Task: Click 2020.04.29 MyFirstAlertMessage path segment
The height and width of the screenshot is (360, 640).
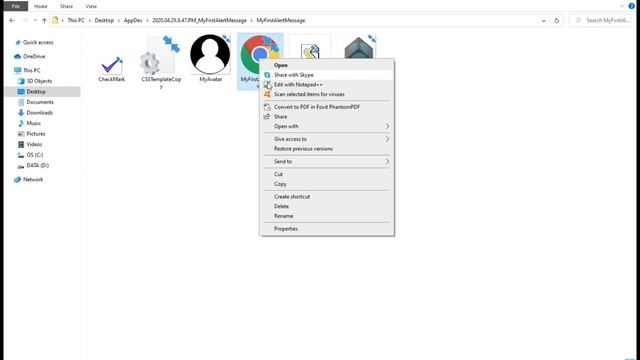Action: tap(200, 20)
